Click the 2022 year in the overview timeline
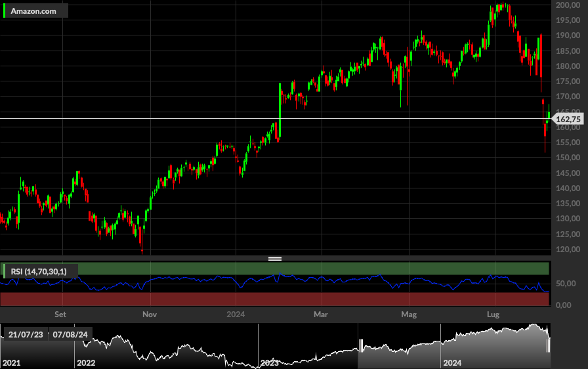 click(x=86, y=362)
